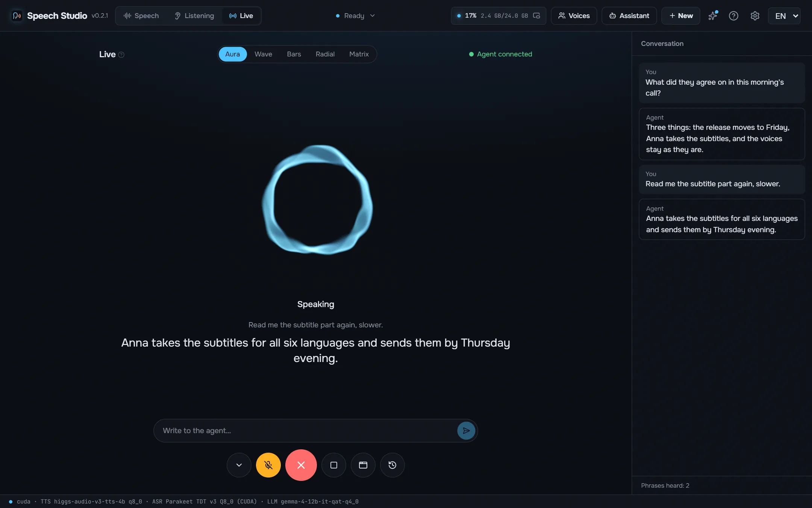
Task: Open the Live help info icon
Action: pos(121,55)
